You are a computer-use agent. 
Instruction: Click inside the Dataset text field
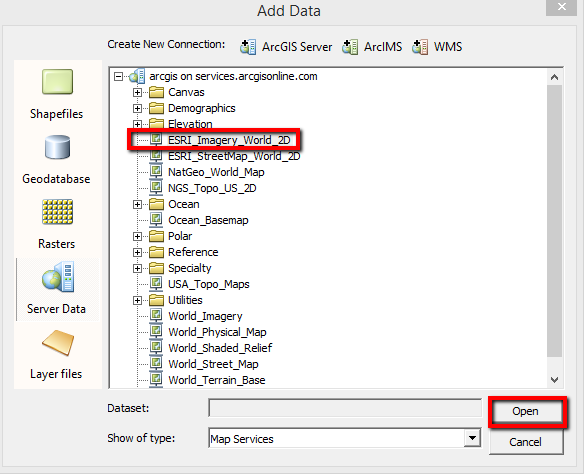click(345, 408)
